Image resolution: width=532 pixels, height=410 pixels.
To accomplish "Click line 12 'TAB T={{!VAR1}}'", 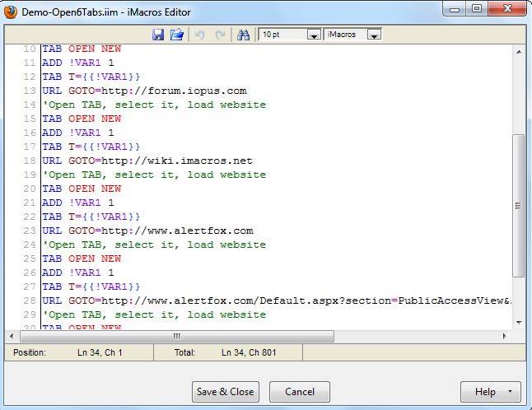I will click(x=91, y=77).
